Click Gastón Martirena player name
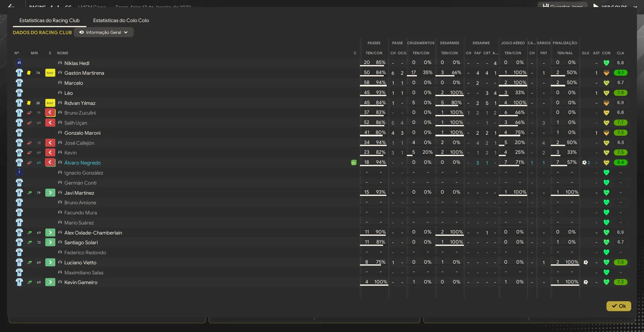Screen dimensions: 644x332 (x=84, y=73)
